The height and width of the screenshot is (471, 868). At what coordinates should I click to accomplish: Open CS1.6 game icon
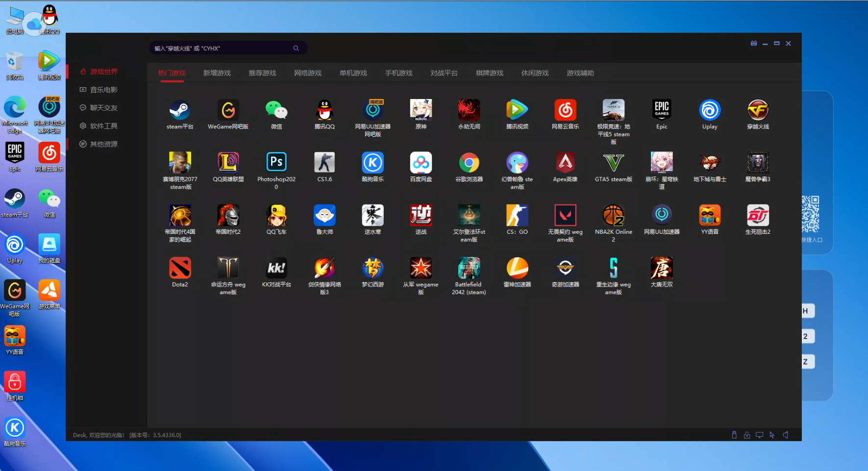pos(324,163)
